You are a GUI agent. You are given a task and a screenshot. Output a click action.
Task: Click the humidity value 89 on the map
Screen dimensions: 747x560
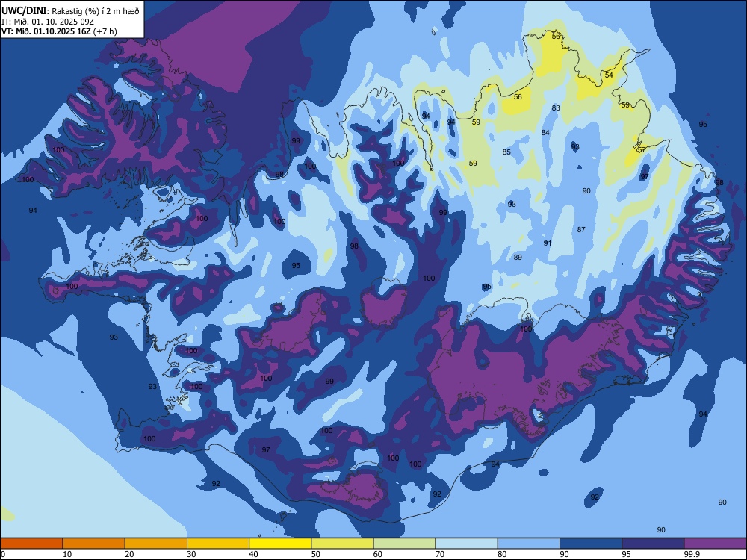point(518,258)
